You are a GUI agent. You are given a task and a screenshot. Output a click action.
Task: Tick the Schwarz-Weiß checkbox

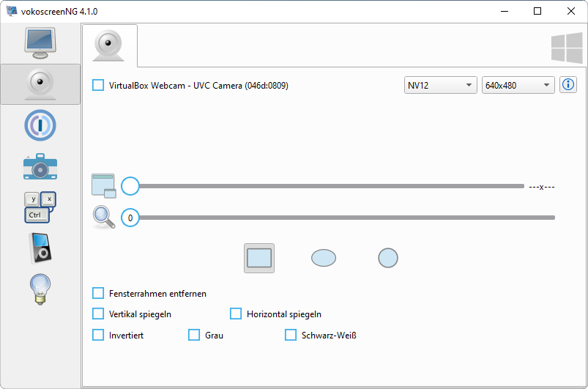point(291,335)
